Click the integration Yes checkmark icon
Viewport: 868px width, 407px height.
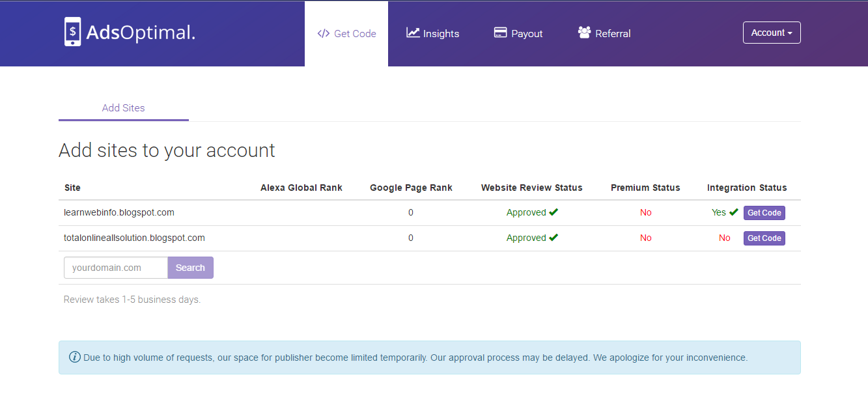pos(734,212)
